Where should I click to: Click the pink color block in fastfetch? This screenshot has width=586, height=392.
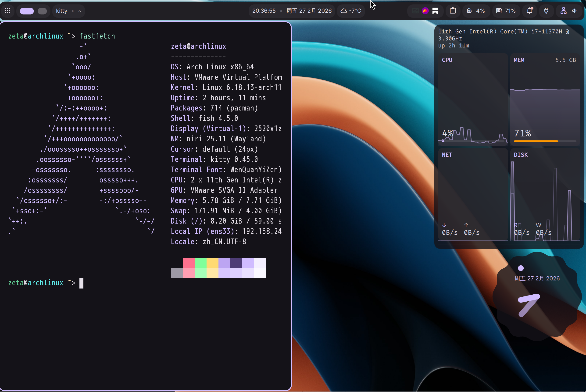189,263
